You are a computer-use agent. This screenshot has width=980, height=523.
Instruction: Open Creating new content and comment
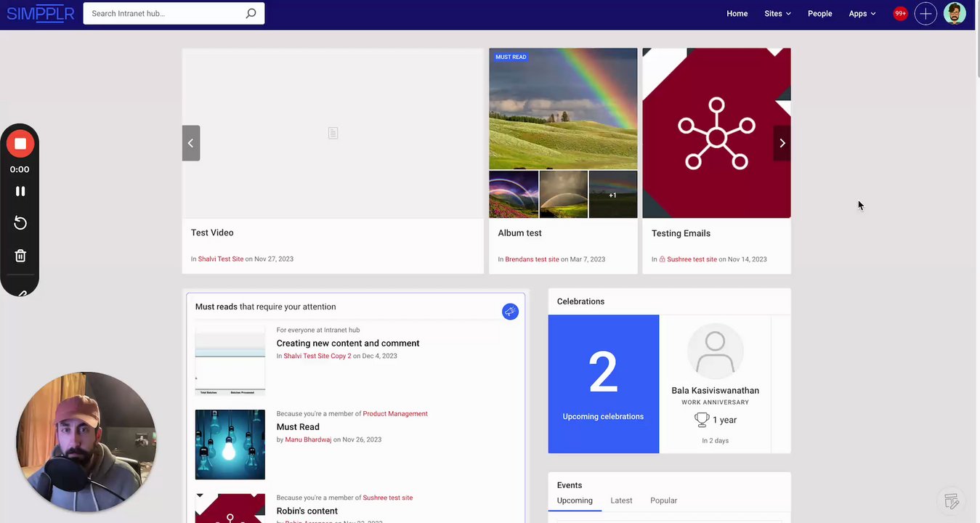coord(348,343)
